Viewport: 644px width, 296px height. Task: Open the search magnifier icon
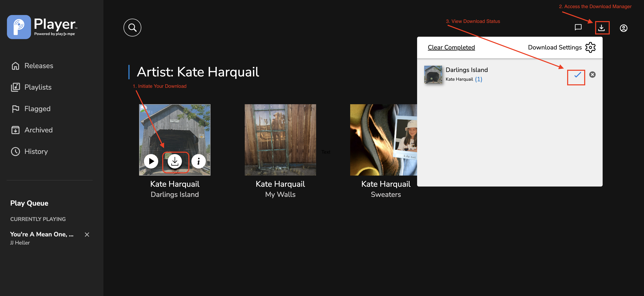click(x=132, y=28)
